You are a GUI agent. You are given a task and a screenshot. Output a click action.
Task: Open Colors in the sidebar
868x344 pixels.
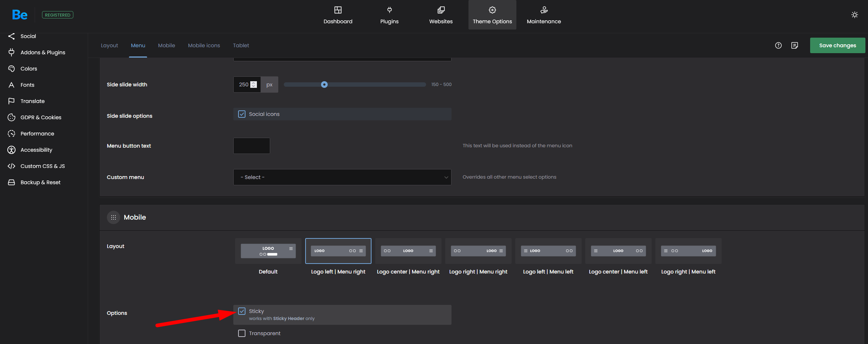pos(29,69)
